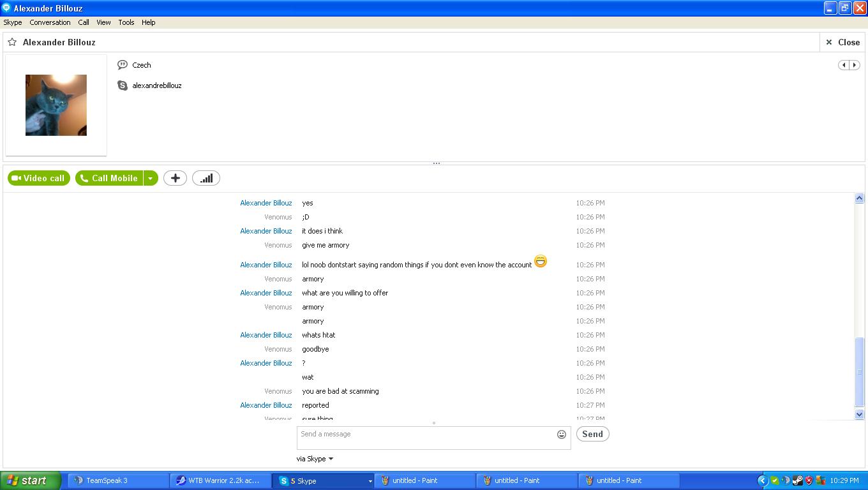This screenshot has width=868, height=490.
Task: Open the last untitled - Paint taskbar item
Action: 629,480
